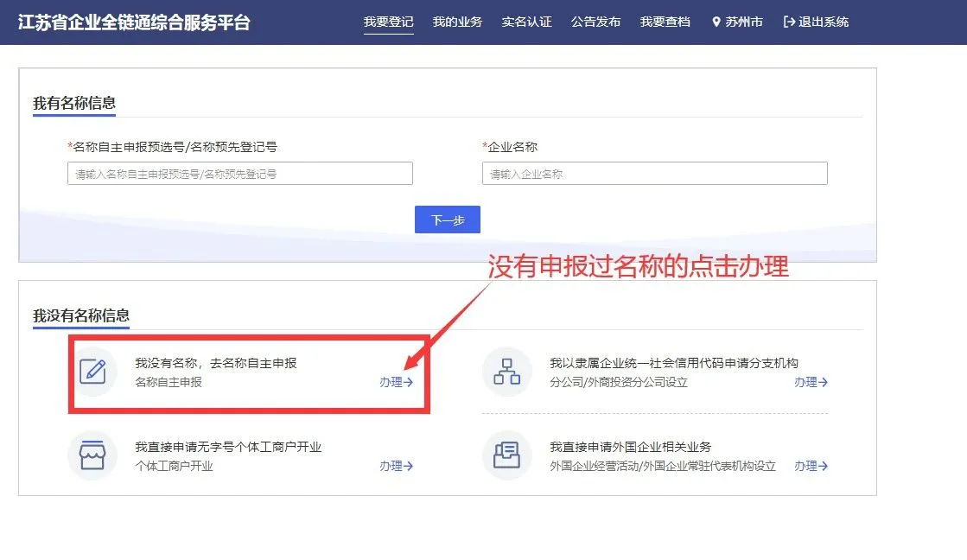Click 我直接申请外国企业相关业务 heading text
The height and width of the screenshot is (560, 967).
pyautogui.click(x=630, y=447)
